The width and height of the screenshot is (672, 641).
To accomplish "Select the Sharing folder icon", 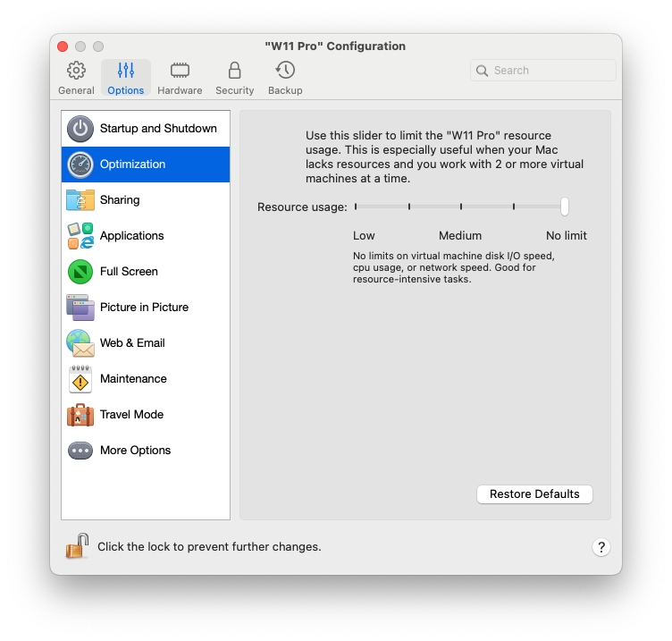I will (x=80, y=200).
